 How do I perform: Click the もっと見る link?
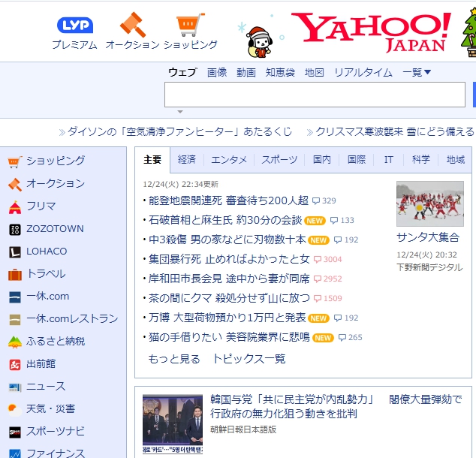174,359
